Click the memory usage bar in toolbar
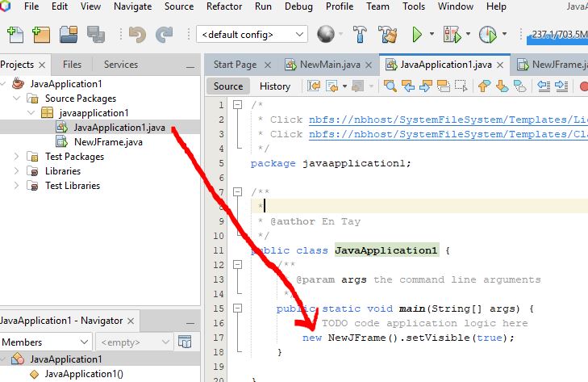 coord(557,35)
